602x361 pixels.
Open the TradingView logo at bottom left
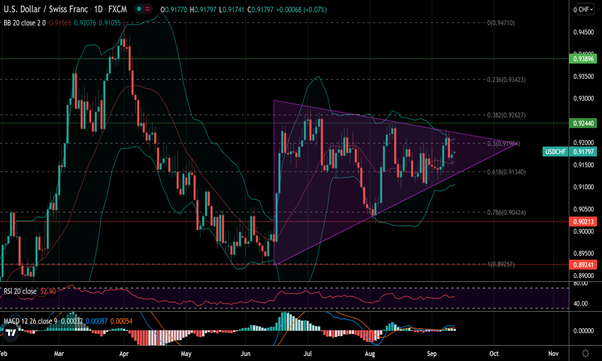(x=10, y=332)
